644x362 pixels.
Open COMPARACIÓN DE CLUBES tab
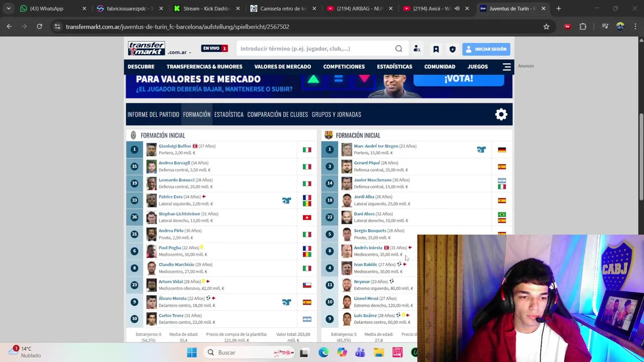point(277,114)
